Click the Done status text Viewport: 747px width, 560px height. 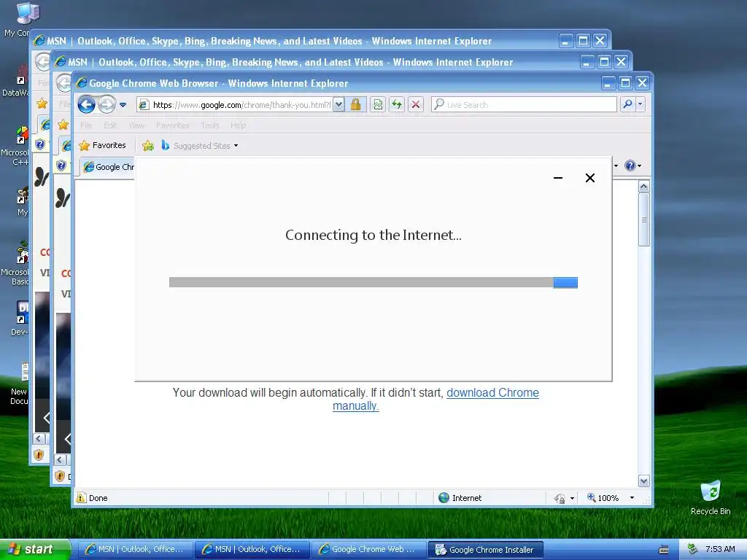(x=98, y=498)
